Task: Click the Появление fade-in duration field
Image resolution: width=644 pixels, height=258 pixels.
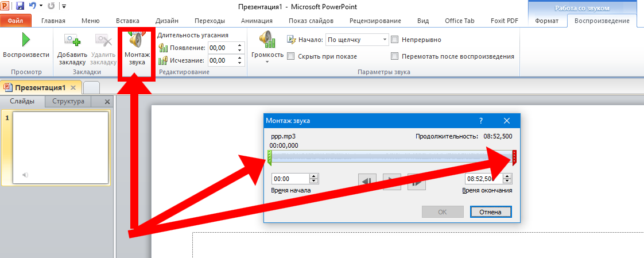Action: pyautogui.click(x=222, y=48)
